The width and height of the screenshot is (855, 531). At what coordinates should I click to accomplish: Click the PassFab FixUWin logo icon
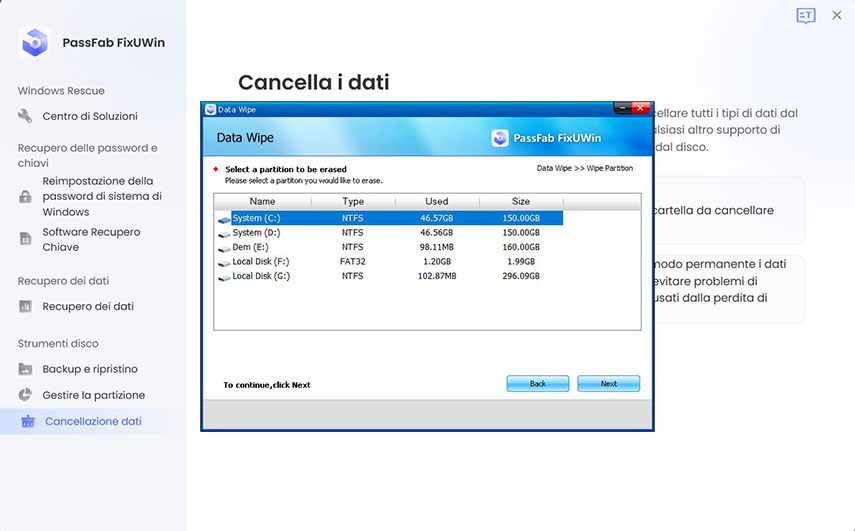click(x=35, y=42)
